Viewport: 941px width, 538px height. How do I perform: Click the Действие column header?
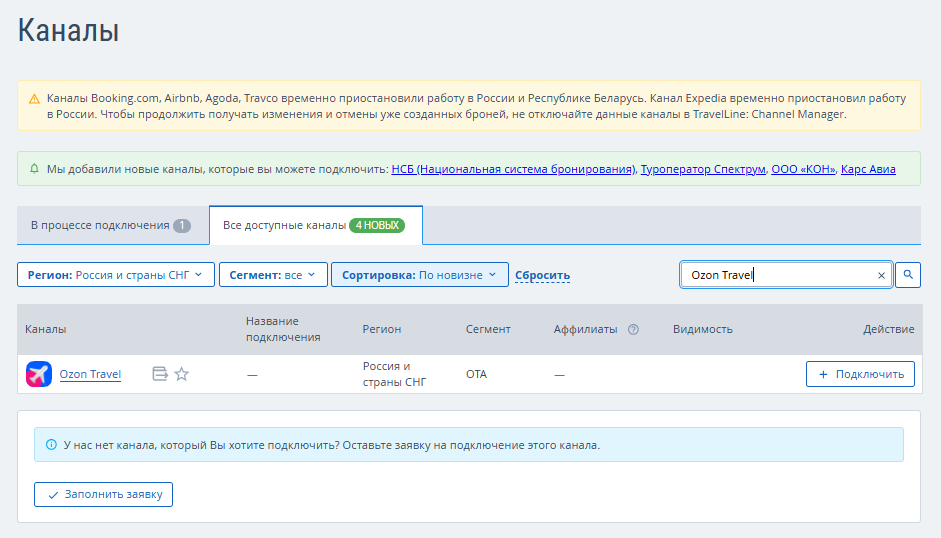pyautogui.click(x=889, y=329)
